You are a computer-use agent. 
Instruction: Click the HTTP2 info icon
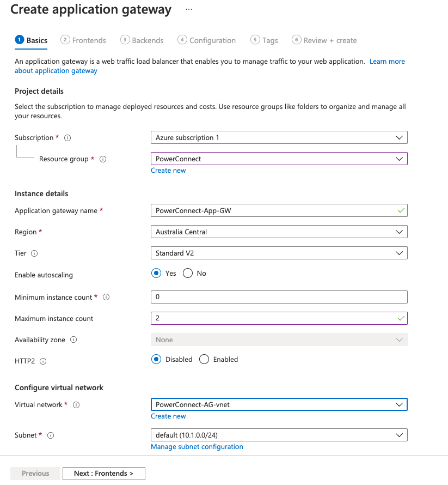[43, 361]
